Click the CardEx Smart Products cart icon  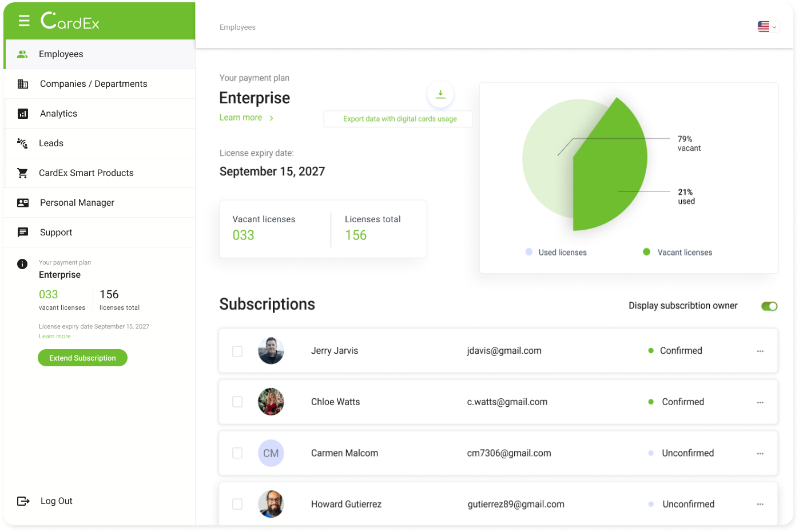(22, 173)
